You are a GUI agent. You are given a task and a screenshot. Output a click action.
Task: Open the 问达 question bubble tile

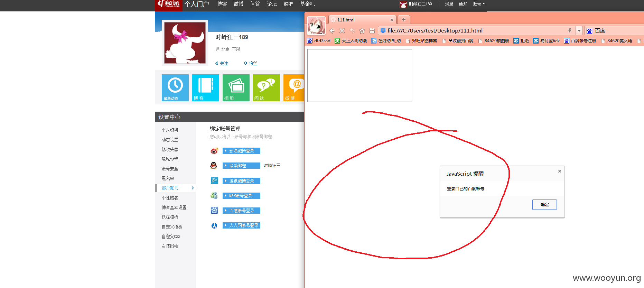(267, 88)
